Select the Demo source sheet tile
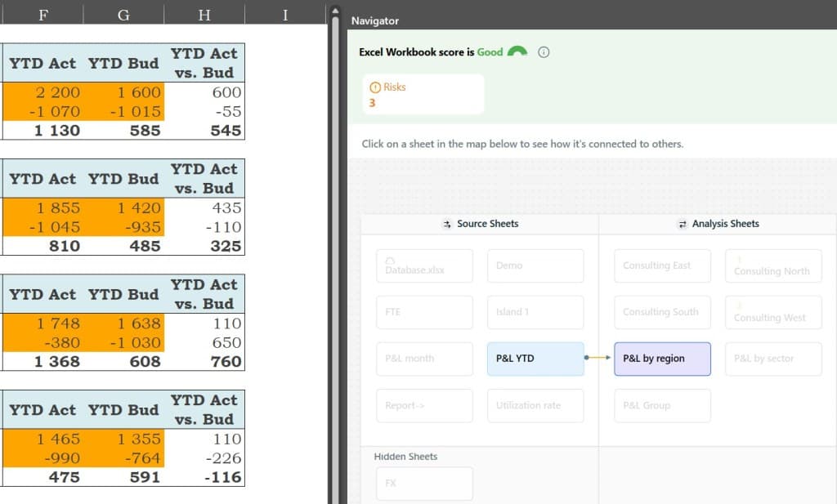 [535, 265]
